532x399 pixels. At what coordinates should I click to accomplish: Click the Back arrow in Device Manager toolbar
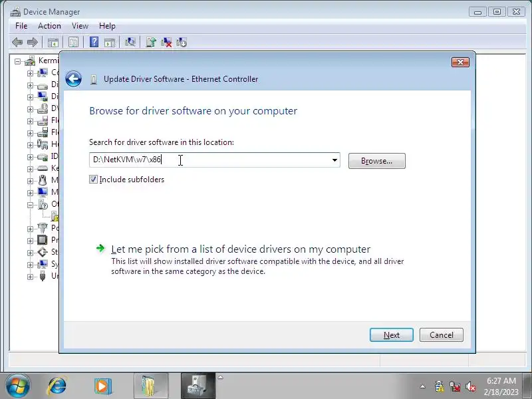point(17,43)
